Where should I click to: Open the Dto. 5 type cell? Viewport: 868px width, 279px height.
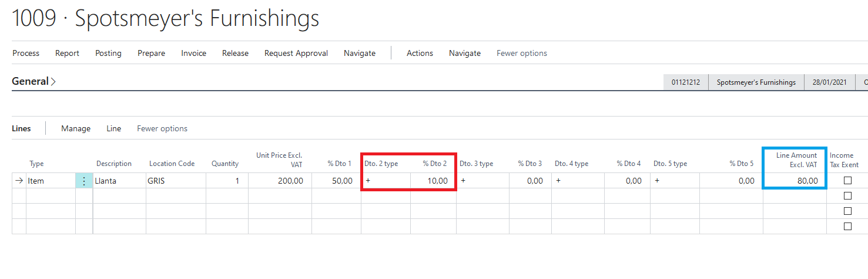pos(675,181)
